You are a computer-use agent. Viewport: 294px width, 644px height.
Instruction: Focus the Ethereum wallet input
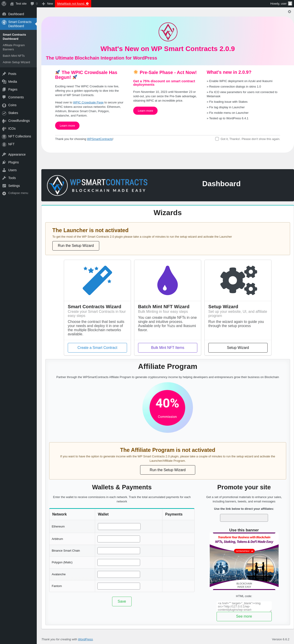(x=119, y=527)
